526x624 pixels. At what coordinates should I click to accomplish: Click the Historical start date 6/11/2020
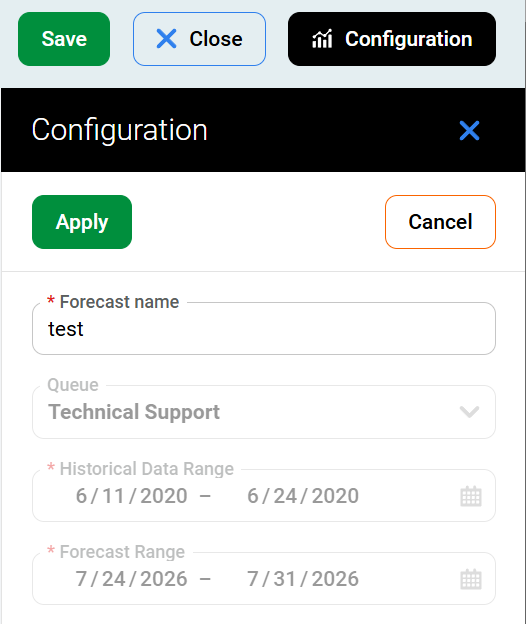(x=132, y=496)
